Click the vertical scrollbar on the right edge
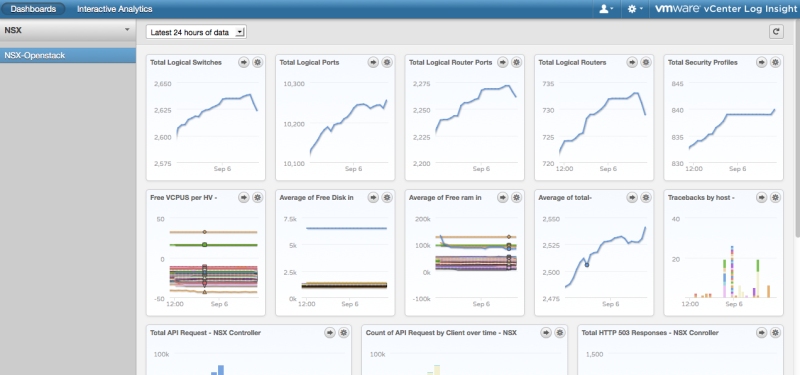The image size is (800, 375). pyautogui.click(x=797, y=128)
